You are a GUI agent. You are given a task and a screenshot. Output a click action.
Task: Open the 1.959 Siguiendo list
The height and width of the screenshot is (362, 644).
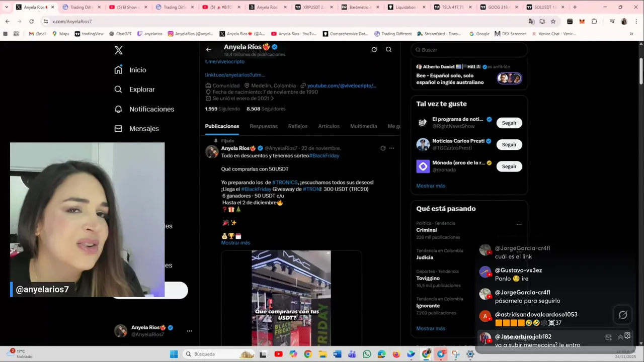(222, 109)
